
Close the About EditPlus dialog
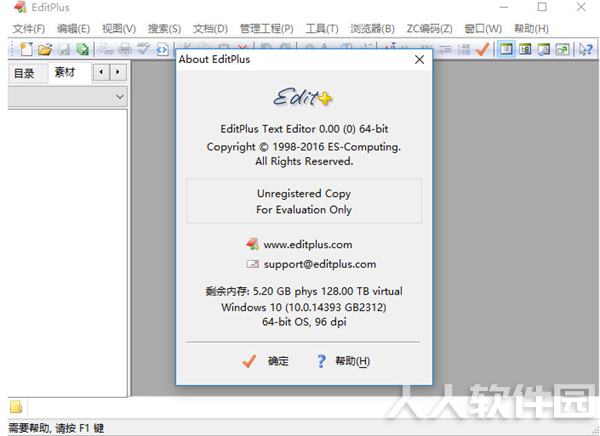click(x=419, y=59)
